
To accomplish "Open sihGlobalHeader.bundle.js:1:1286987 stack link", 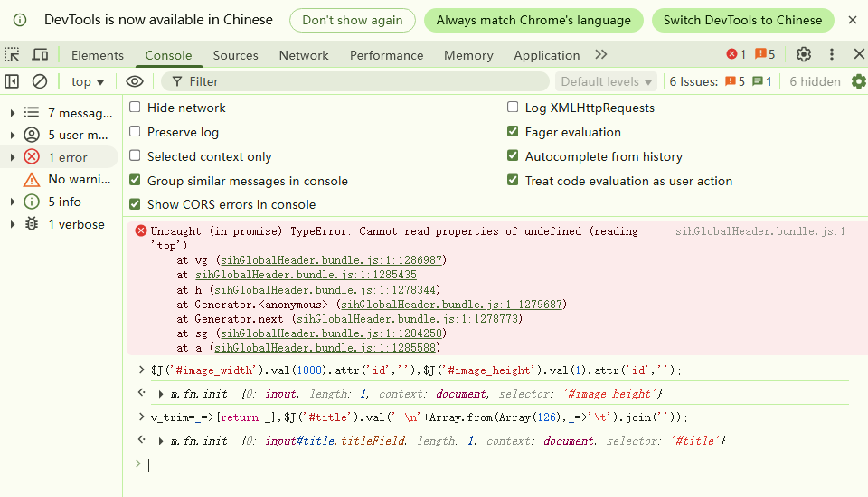I will [x=331, y=260].
